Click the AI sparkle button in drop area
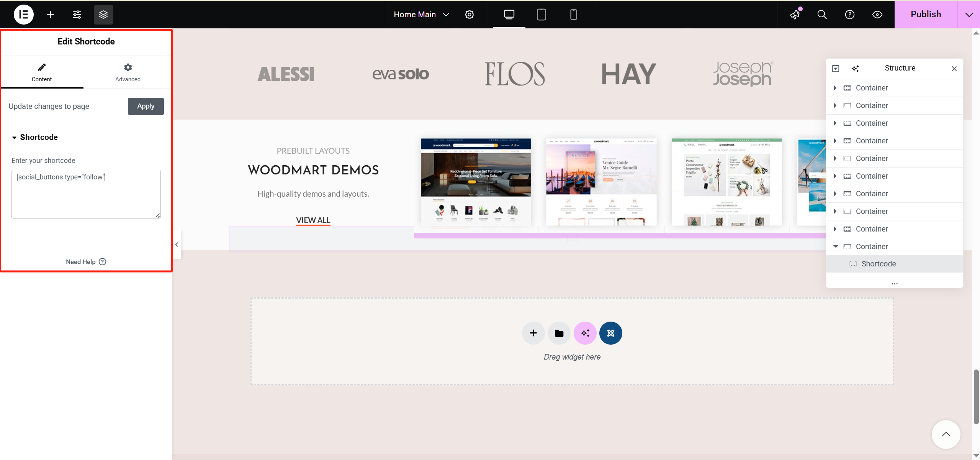 [585, 333]
